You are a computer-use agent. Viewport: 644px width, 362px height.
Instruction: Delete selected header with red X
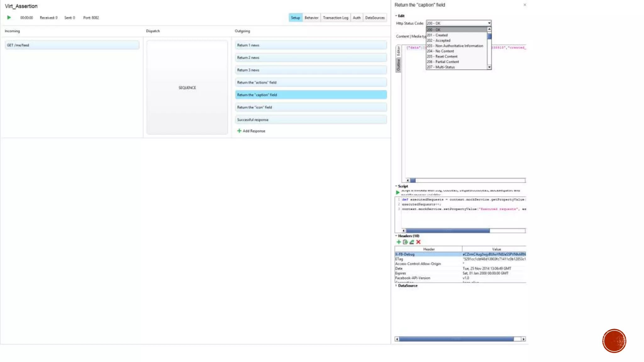coord(418,242)
